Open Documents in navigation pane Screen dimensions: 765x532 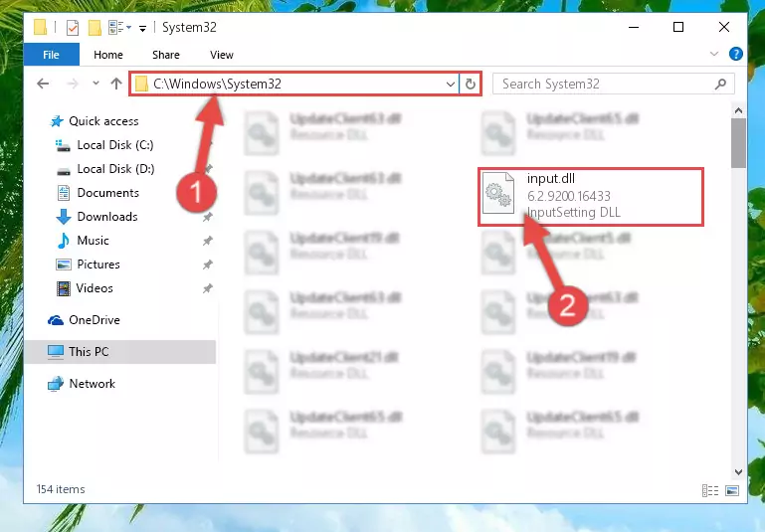(x=98, y=193)
